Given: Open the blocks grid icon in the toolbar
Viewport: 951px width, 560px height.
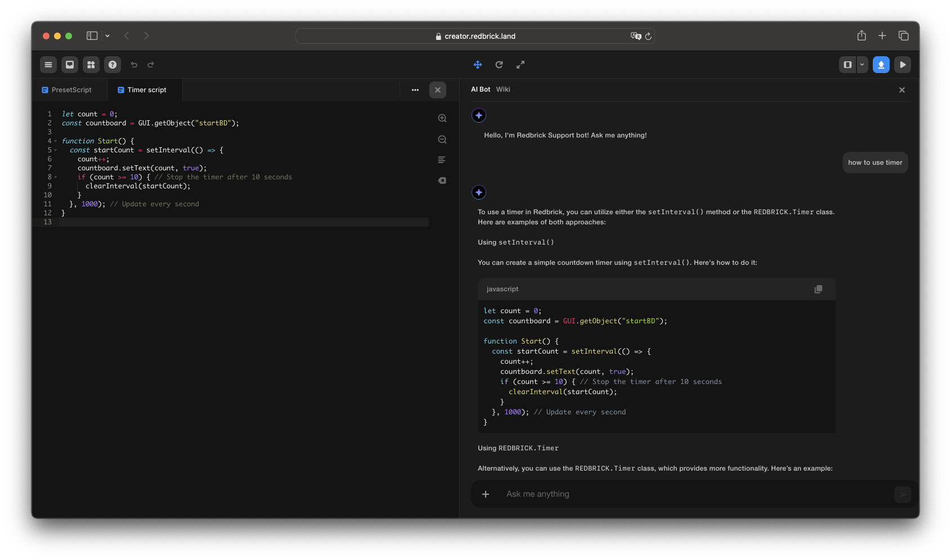Looking at the screenshot, I should (x=91, y=65).
